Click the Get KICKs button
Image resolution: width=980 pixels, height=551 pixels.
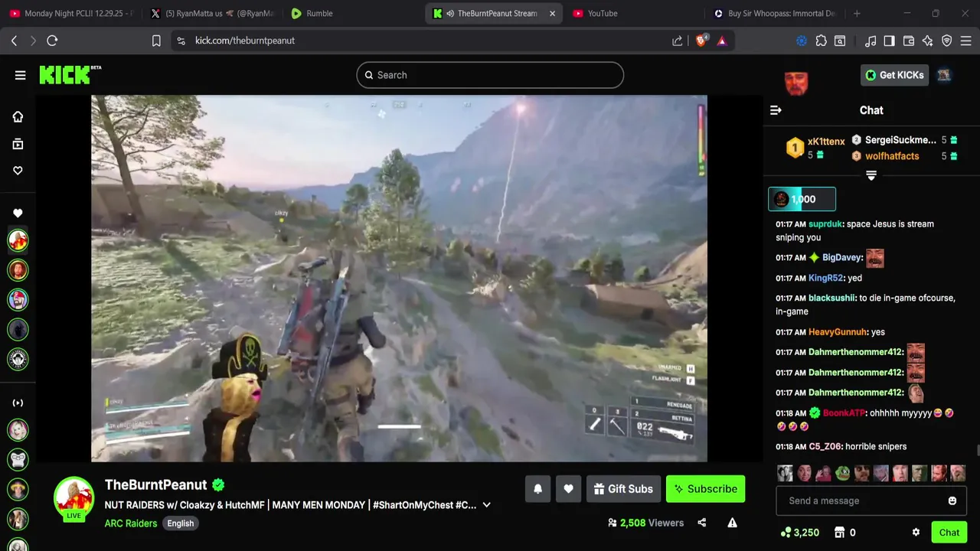tap(894, 75)
